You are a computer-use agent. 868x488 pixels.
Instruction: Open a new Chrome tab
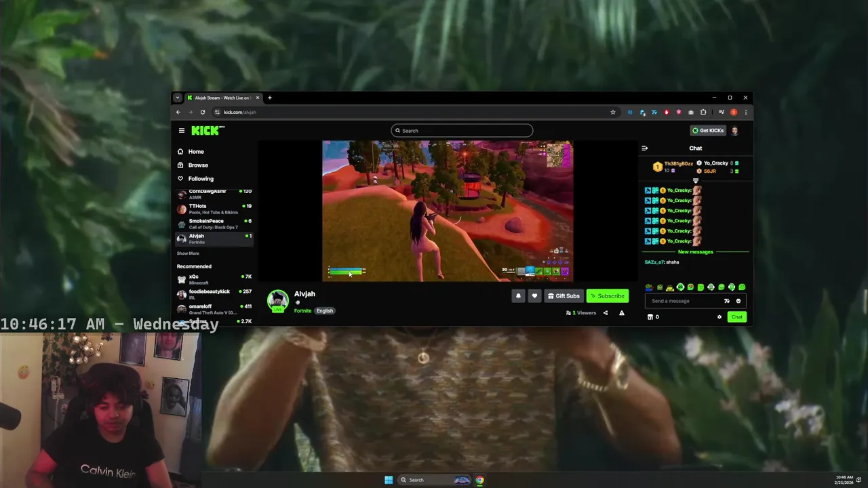(270, 98)
